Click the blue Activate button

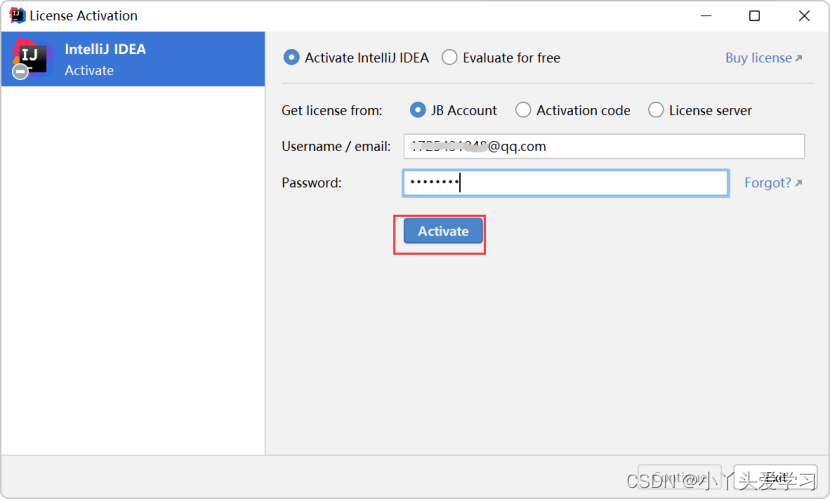443,231
